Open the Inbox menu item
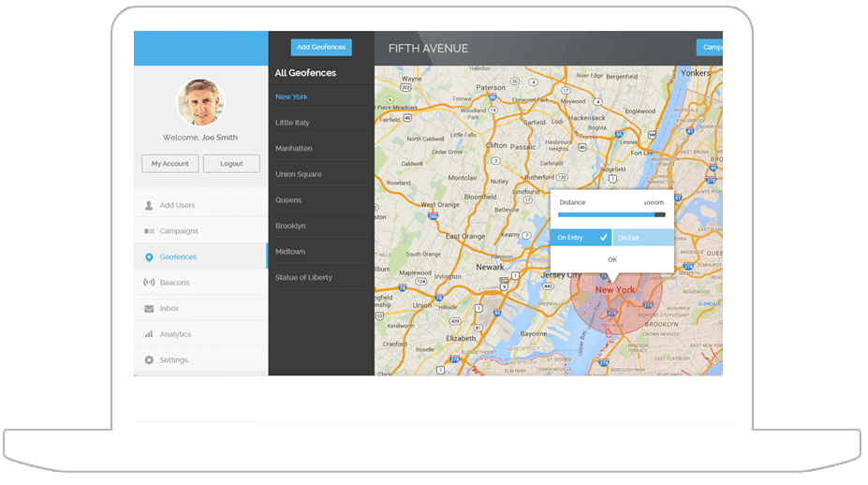Screen dimensions: 868x485 (201, 308)
